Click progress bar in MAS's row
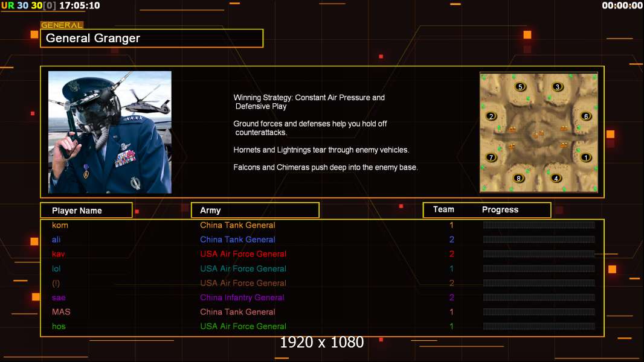Screen dimensions: 644x362 (x=539, y=311)
